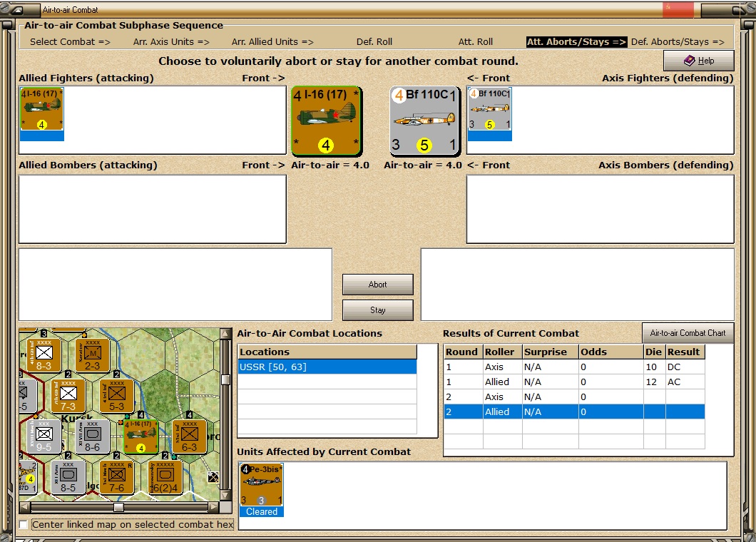Screen dimensions: 756x542
Task: Click the map vertical scrollbar up arrow
Action: click(x=225, y=334)
